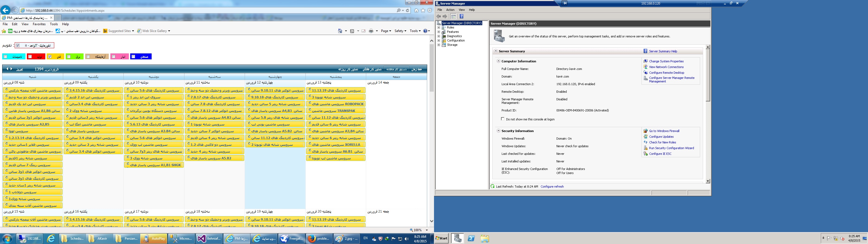Expand the Diagnostics tree node

(x=439, y=36)
